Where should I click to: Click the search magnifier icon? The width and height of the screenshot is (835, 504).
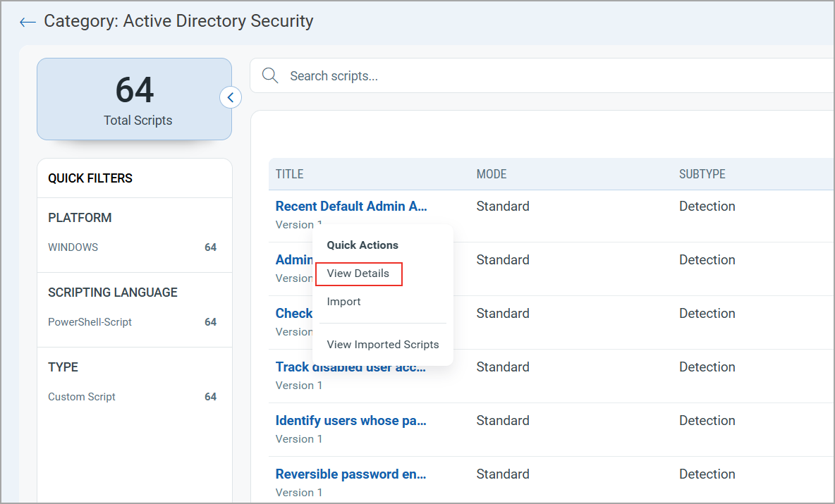click(x=269, y=75)
